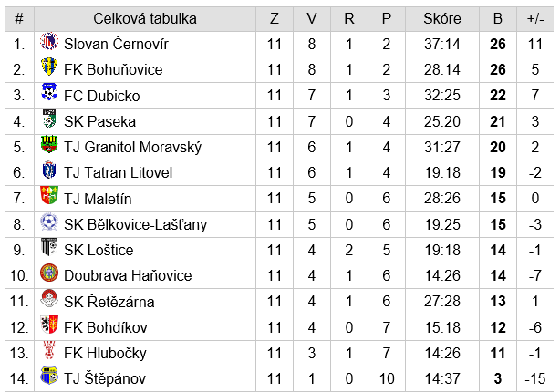Click the FK Bohuňovice club logo
560x392 pixels.
click(x=49, y=67)
